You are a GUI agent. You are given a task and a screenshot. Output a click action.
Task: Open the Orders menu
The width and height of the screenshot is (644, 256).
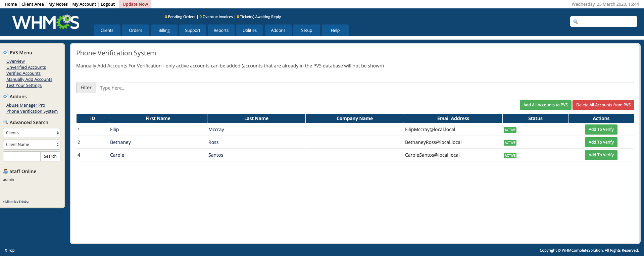coord(136,30)
